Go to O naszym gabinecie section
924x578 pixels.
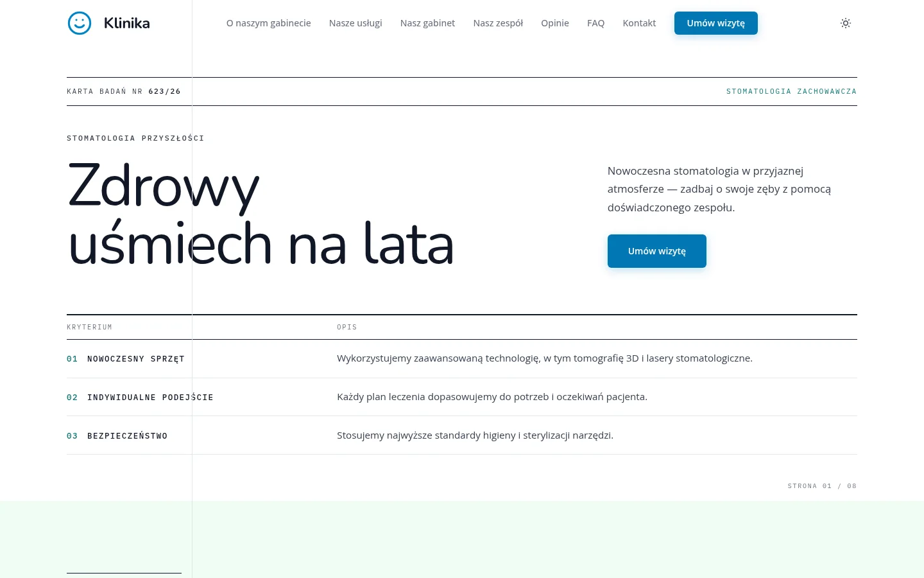[268, 23]
